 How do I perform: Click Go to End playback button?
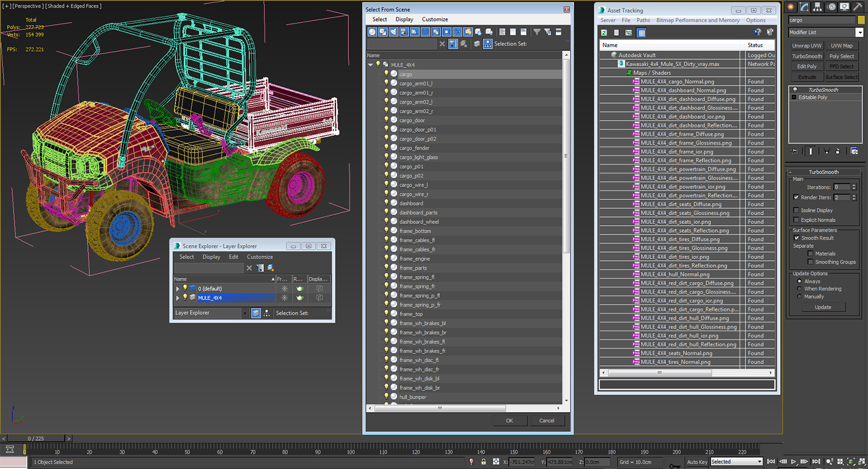point(816,462)
